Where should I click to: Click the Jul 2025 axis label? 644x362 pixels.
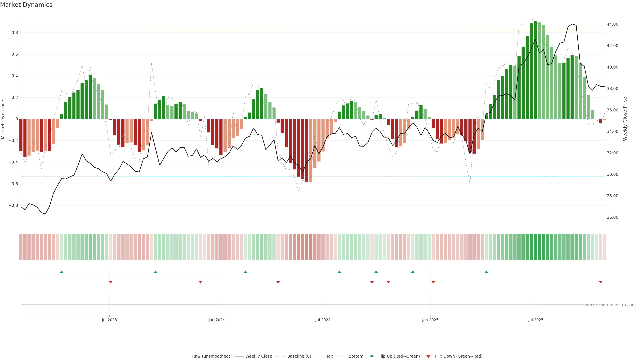point(536,320)
